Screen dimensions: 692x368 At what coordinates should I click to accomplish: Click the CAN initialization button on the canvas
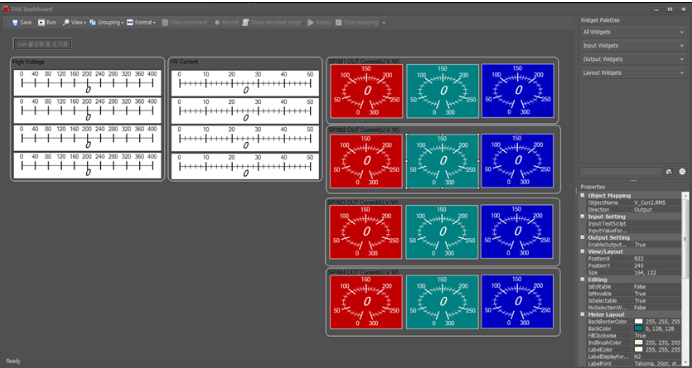click(x=42, y=44)
